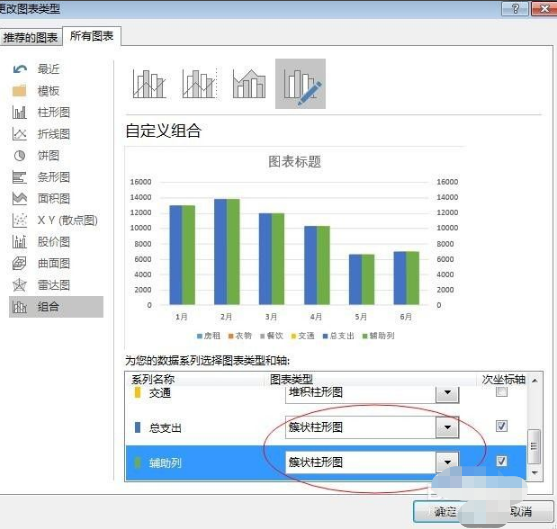557x529 pixels.
Task: Choose the 饼图 pie chart category
Action: (x=48, y=155)
